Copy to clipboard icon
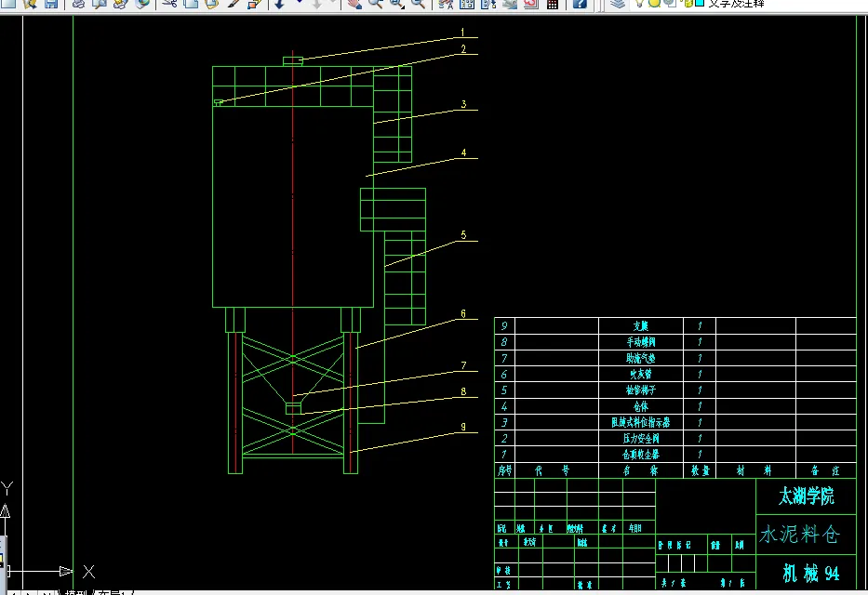The width and height of the screenshot is (868, 595). [191, 4]
